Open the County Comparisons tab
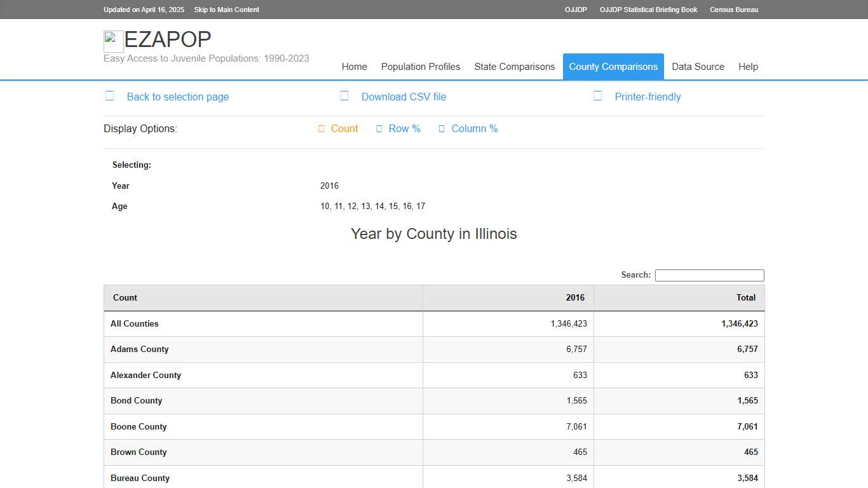The width and height of the screenshot is (868, 488). point(613,66)
